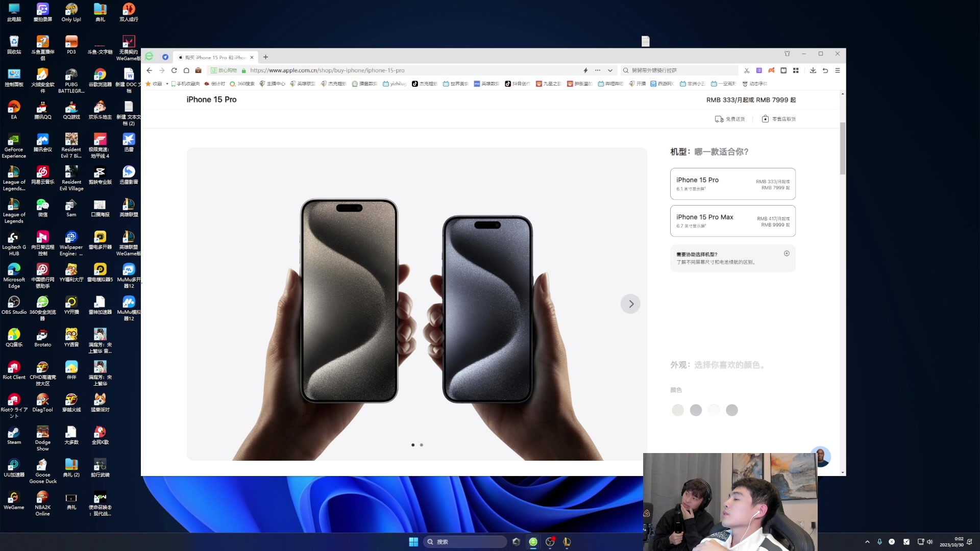
Task: Open the 倒计时 bookmark
Action: [x=214, y=84]
